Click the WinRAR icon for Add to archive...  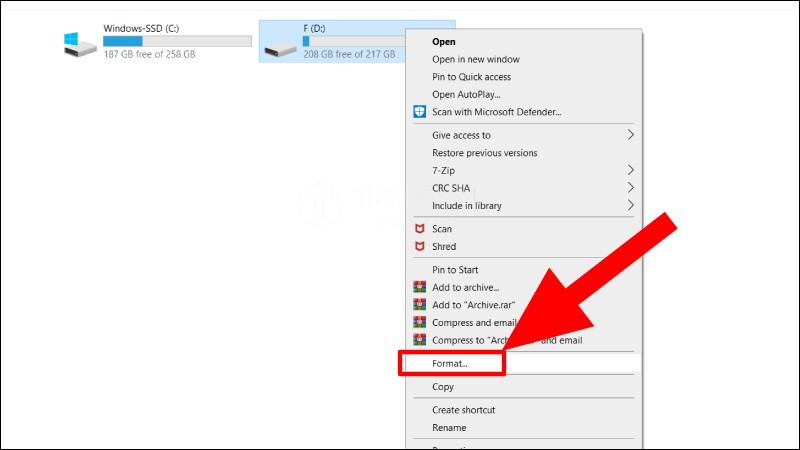point(420,288)
